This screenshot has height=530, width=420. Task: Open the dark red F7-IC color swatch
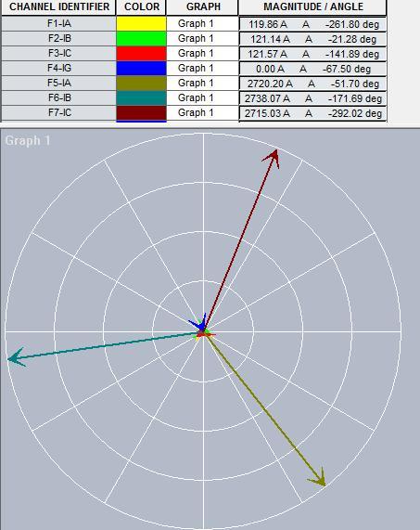pos(142,113)
